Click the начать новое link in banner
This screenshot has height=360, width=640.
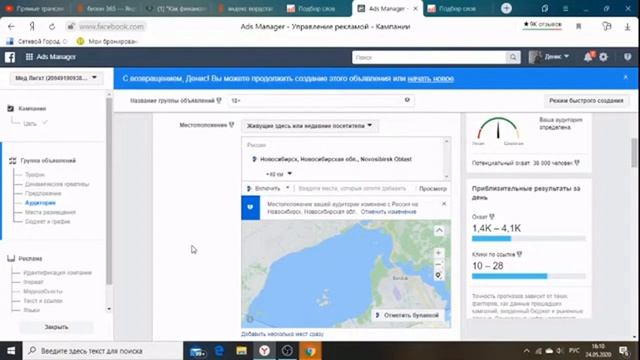pos(430,79)
